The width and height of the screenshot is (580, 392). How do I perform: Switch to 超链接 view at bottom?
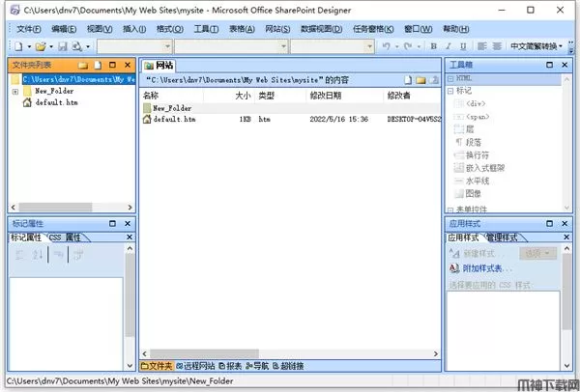coord(288,366)
